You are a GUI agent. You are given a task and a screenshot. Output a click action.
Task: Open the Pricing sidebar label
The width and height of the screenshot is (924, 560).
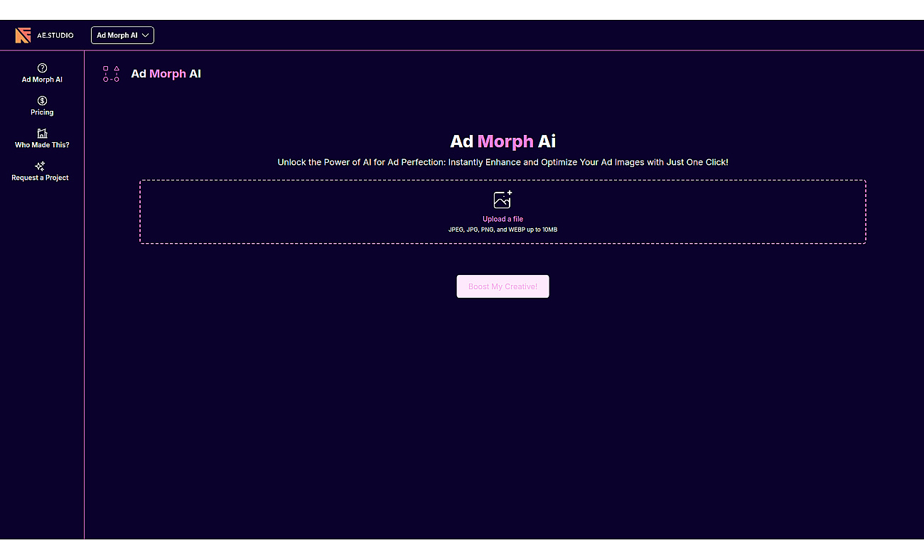point(42,112)
